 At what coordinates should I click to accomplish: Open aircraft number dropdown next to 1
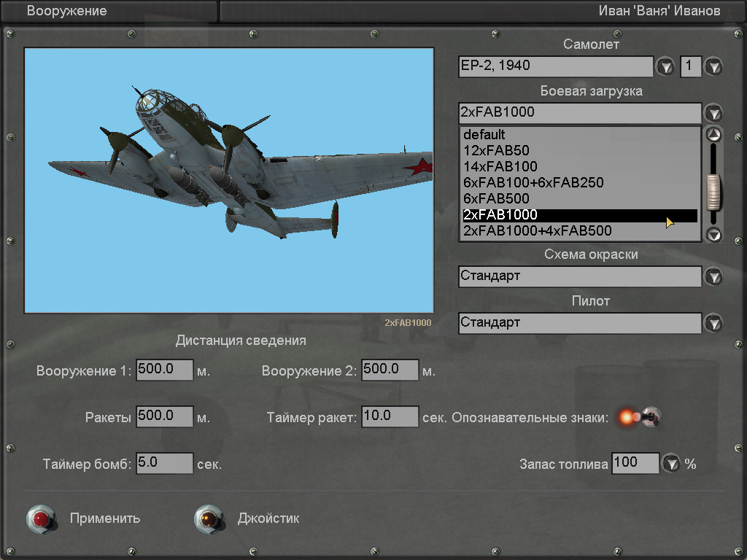[x=713, y=67]
